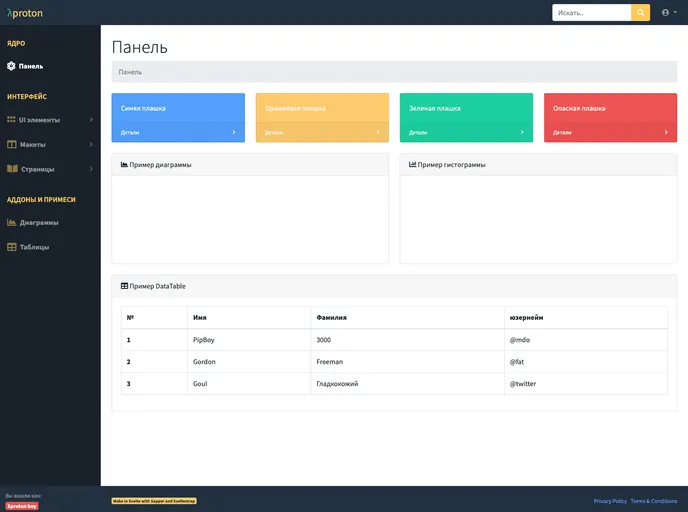
Task: Click the UI элементы grid icon
Action: point(11,119)
